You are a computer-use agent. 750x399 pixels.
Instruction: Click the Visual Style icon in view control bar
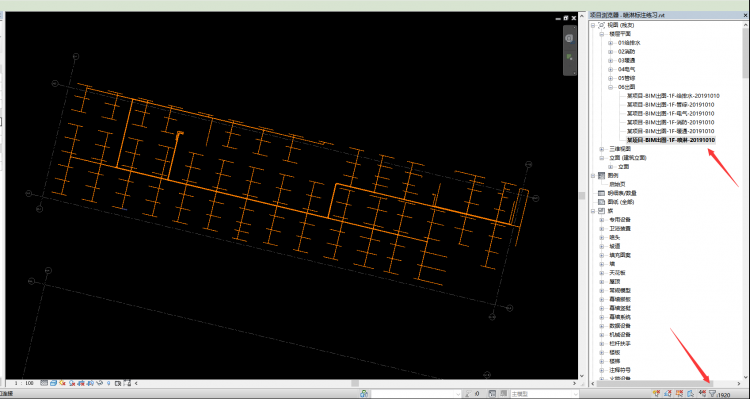click(54, 383)
